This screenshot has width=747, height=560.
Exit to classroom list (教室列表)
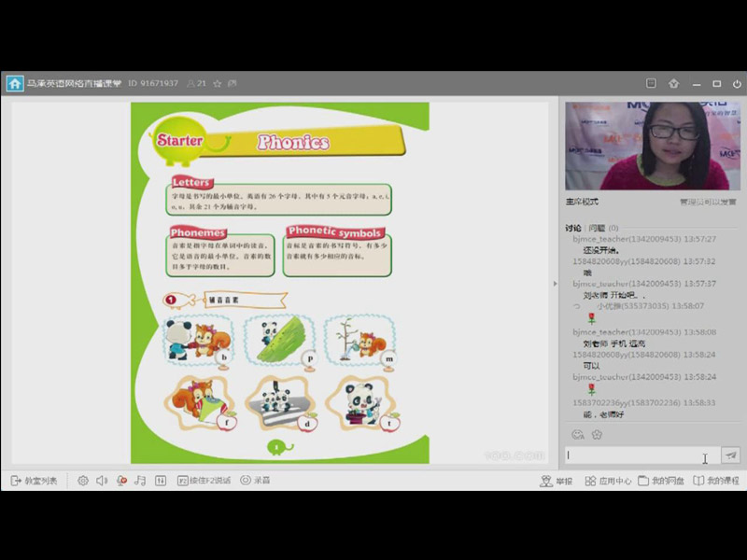pos(34,481)
